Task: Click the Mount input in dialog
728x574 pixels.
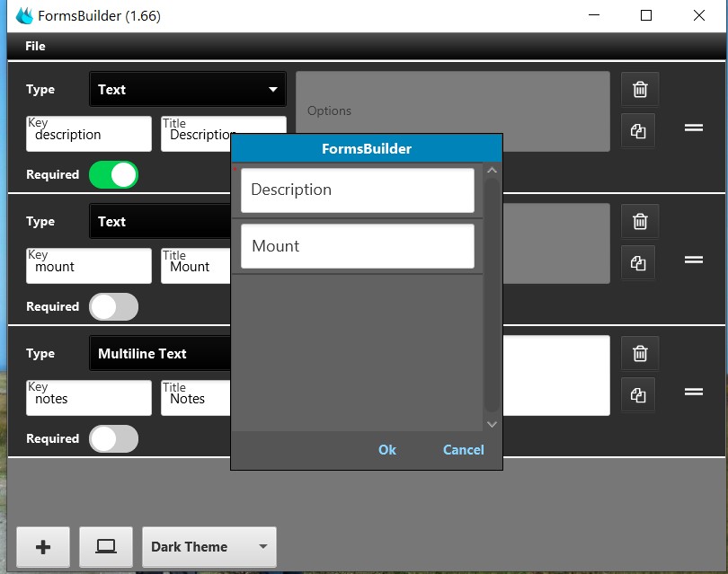Action: pyautogui.click(x=358, y=246)
